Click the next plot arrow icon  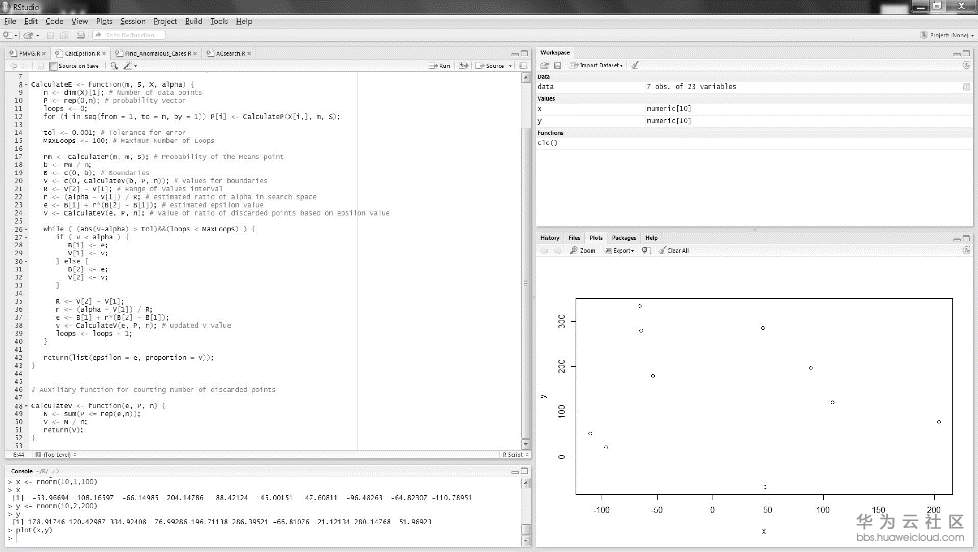pos(558,251)
